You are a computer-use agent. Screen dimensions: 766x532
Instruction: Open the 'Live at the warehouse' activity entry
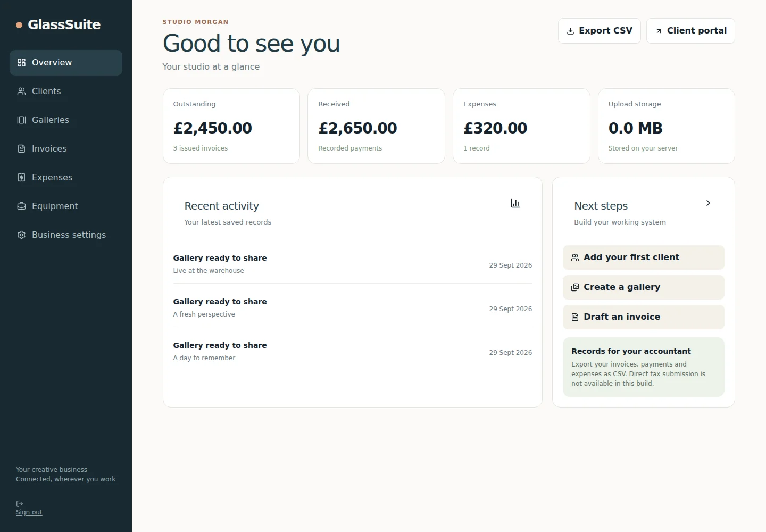[352, 264]
